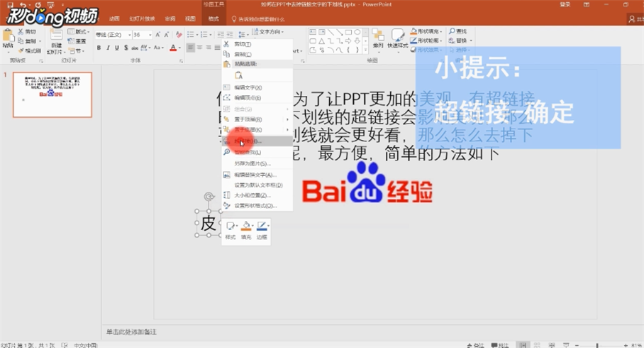The width and height of the screenshot is (644, 348).
Task: Click the Tell Me search box
Action: (x=258, y=19)
